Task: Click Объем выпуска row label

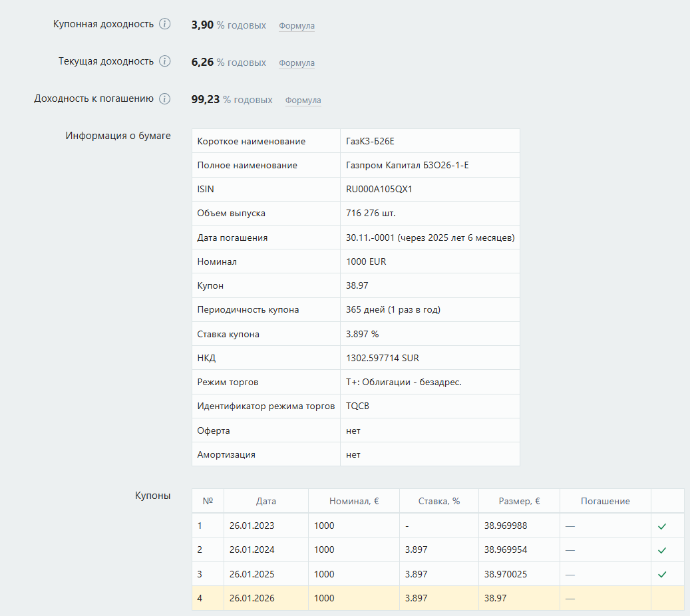Action: click(231, 213)
